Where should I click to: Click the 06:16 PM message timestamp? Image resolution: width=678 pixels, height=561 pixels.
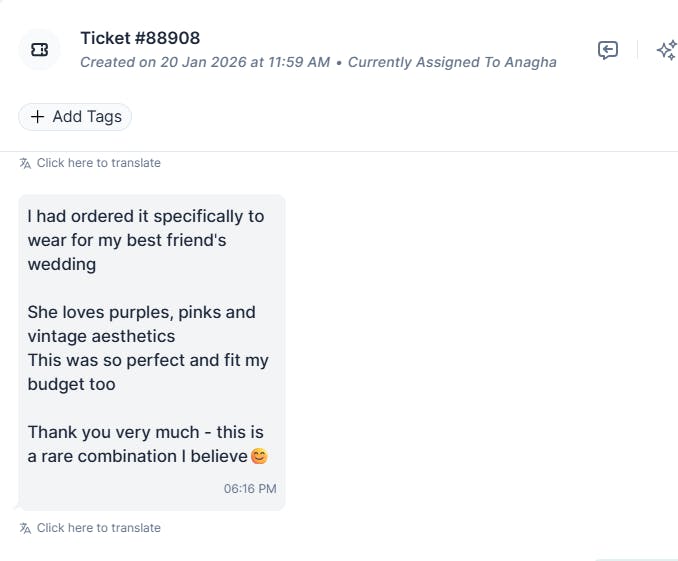click(250, 489)
